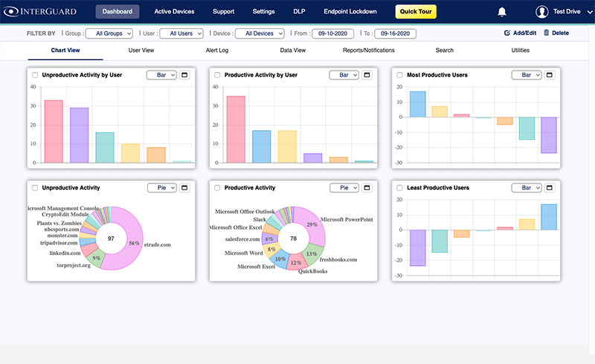Open Productive Activity Pie type dropdown

pyautogui.click(x=344, y=188)
